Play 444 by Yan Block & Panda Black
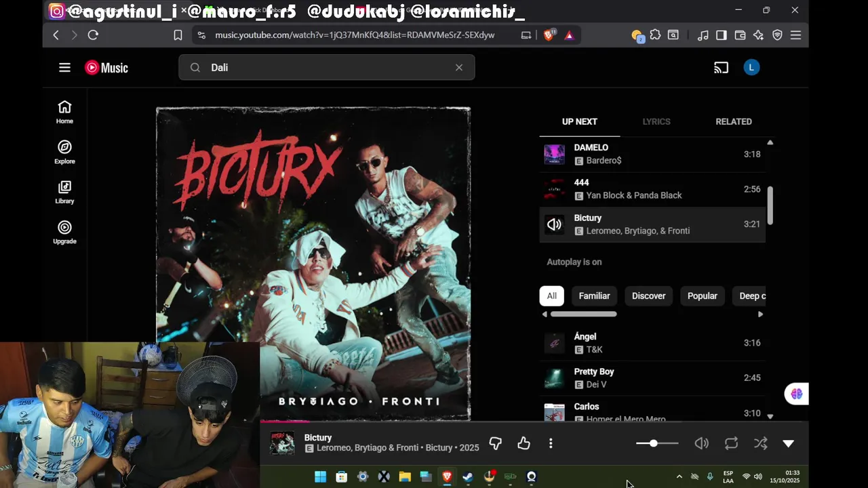 (652, 189)
